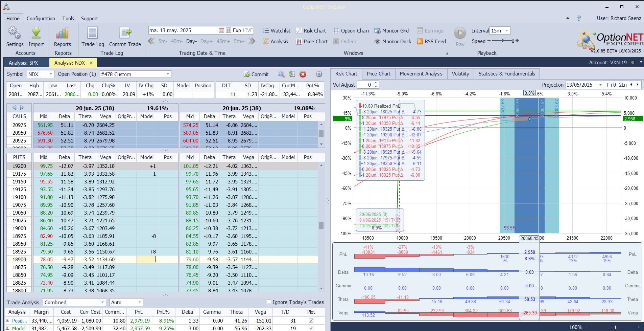This screenshot has height=331, width=644.
Task: Switch to Movement Analysis tab
Action: 421,74
